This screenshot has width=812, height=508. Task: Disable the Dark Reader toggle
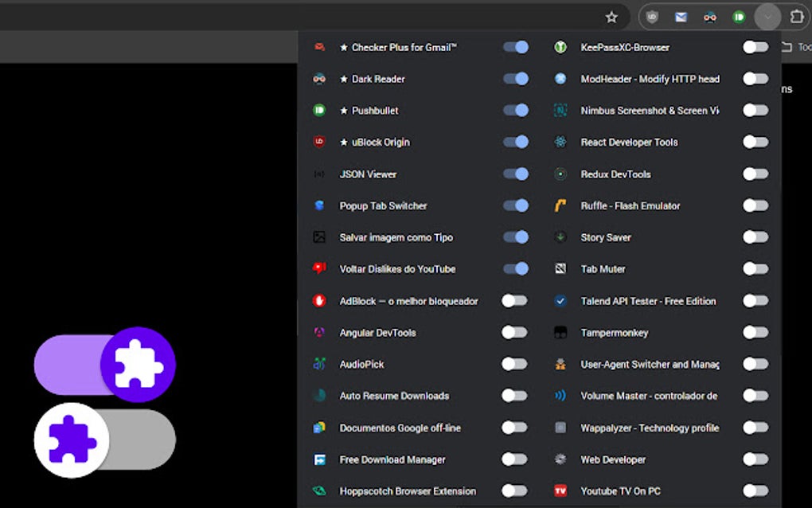(515, 78)
